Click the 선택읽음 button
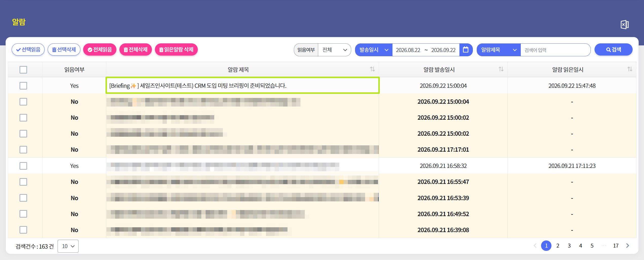The width and height of the screenshot is (644, 260). pyautogui.click(x=28, y=49)
